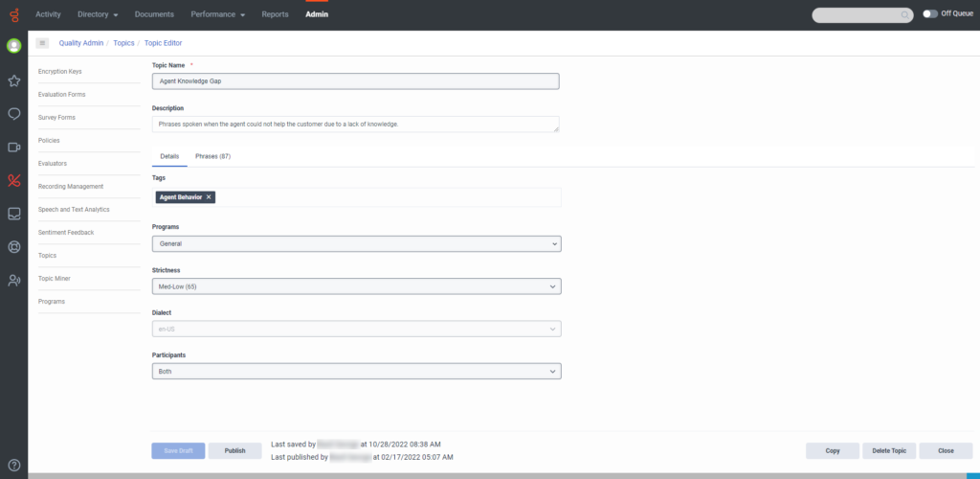This screenshot has width=980, height=479.
Task: Click the red phone calls icon in sidebar
Action: (x=13, y=181)
